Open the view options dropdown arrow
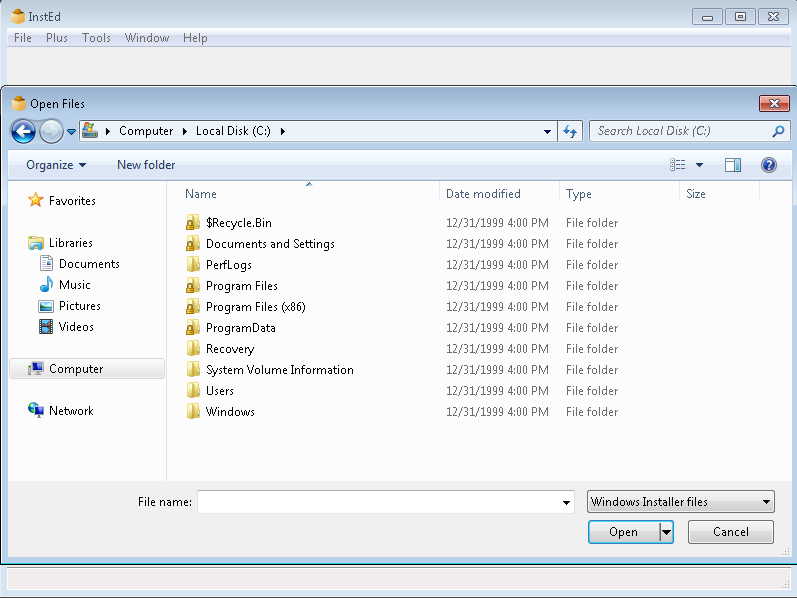797x598 pixels. tap(699, 165)
